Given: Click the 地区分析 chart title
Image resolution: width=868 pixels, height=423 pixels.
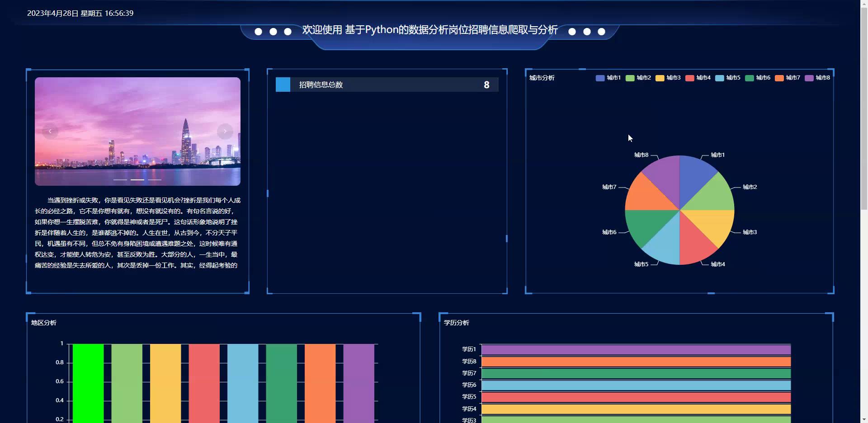Looking at the screenshot, I should (44, 323).
